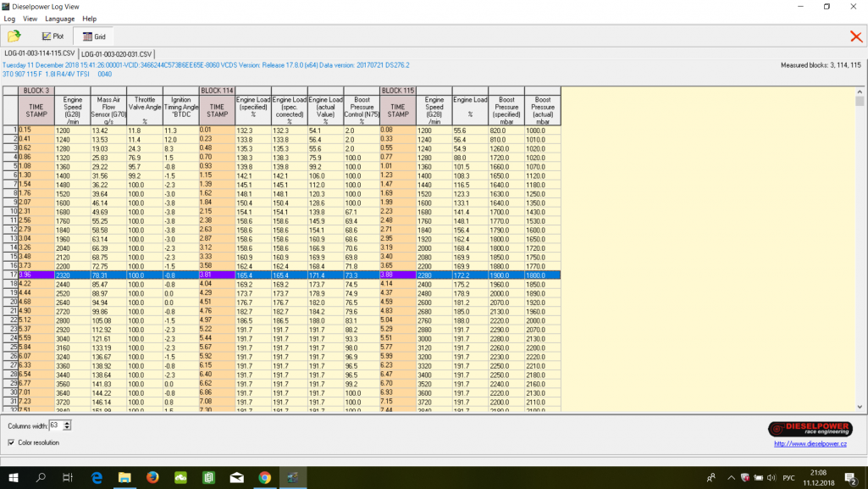Screen dimensions: 868x489
Task: Click the Columns width input field
Action: [x=56, y=425]
